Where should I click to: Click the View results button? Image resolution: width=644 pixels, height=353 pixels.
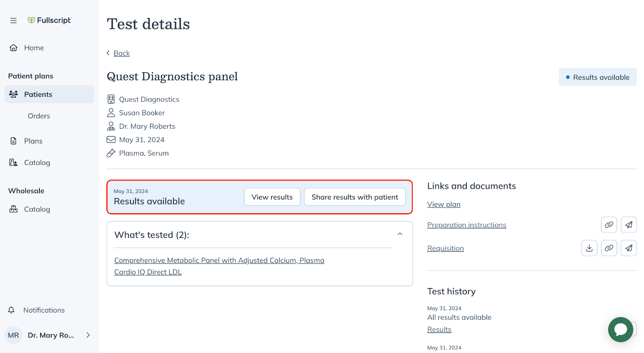[272, 197]
